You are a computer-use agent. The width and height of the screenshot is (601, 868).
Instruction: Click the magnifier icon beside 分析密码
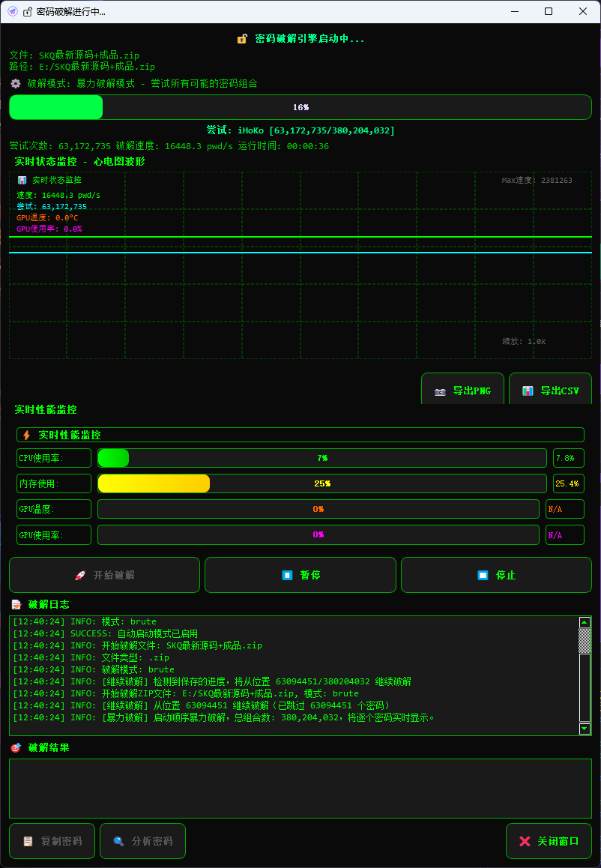click(x=118, y=842)
